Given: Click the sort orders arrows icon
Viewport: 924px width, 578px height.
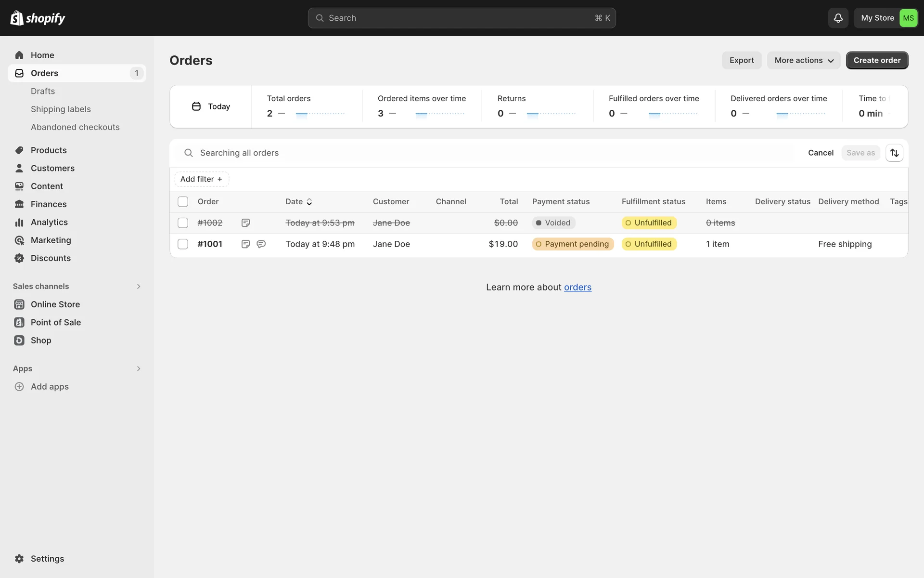Looking at the screenshot, I should pyautogui.click(x=894, y=153).
